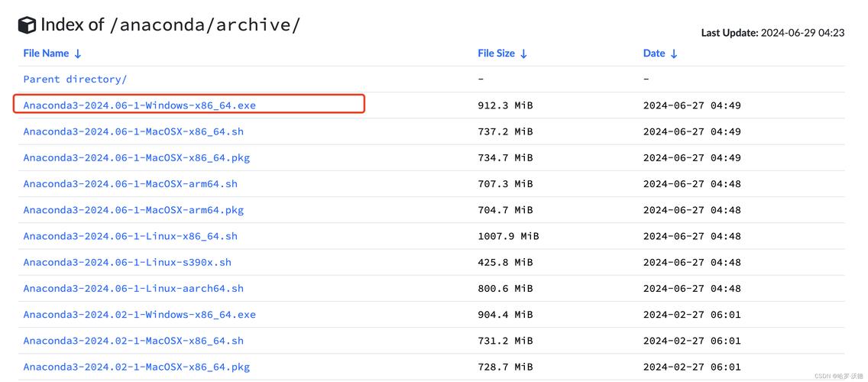This screenshot has width=868, height=382.
Task: Select the 728.7 MiB file size value
Action: [x=505, y=367]
